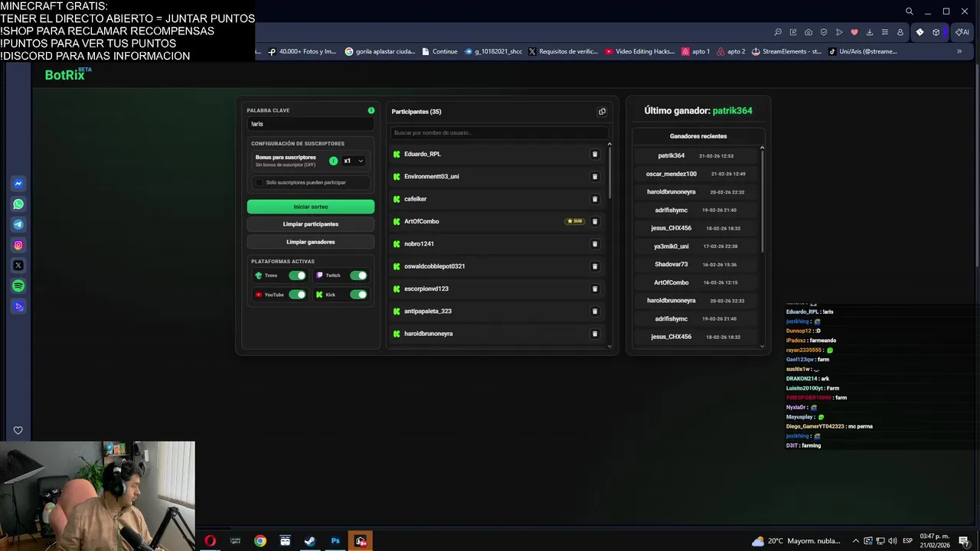Open Telegram in browser sidebar
Screen dimensions: 980x551
[x=18, y=225]
